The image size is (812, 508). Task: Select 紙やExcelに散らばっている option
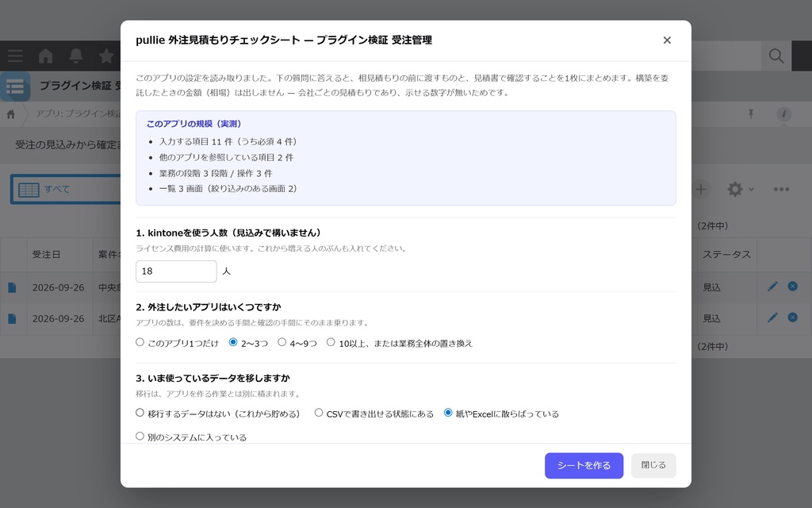(448, 413)
